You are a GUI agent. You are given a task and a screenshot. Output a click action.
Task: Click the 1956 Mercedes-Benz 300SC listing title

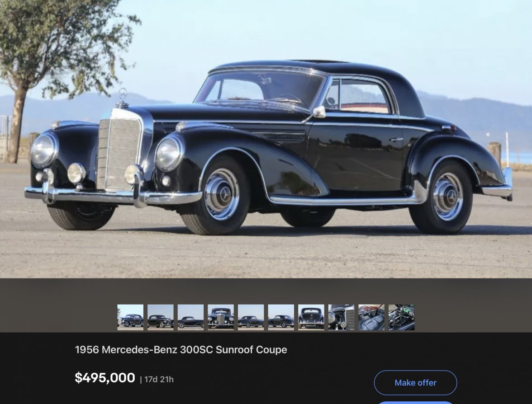[181, 350]
